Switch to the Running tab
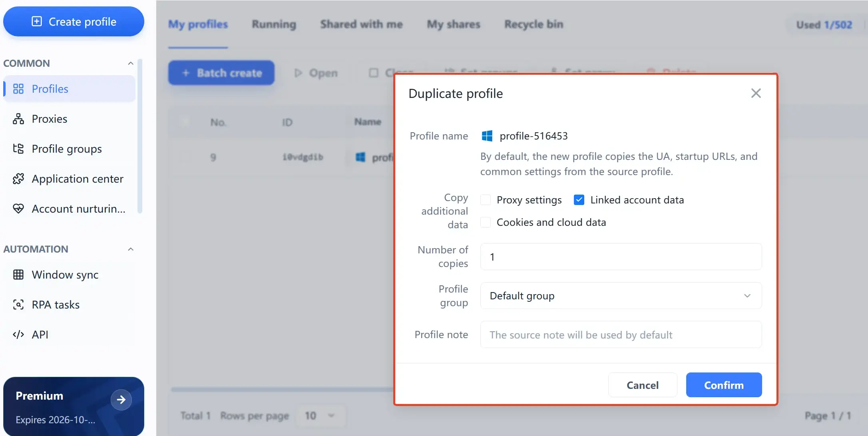868x436 pixels. (x=274, y=24)
